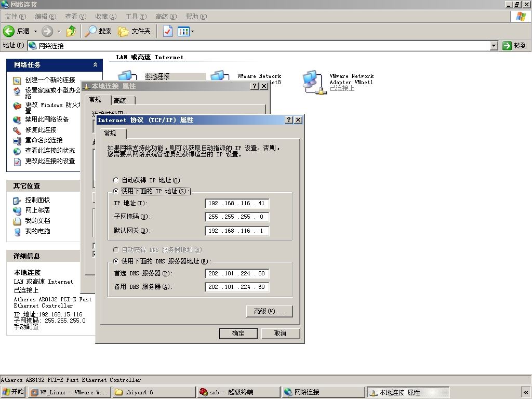Viewport: 532px width, 399px height.
Task: Click the 子网掩码 subnet mask field
Action: point(237,217)
